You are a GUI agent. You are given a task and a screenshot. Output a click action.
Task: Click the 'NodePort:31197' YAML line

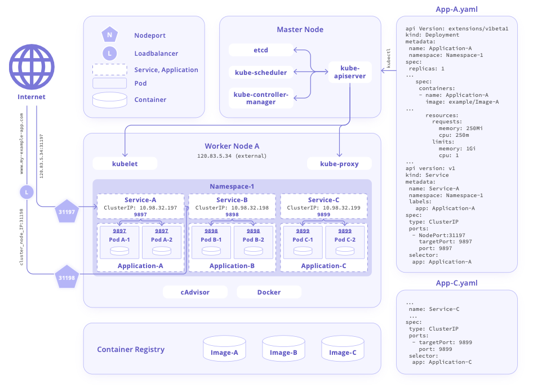[442, 235]
